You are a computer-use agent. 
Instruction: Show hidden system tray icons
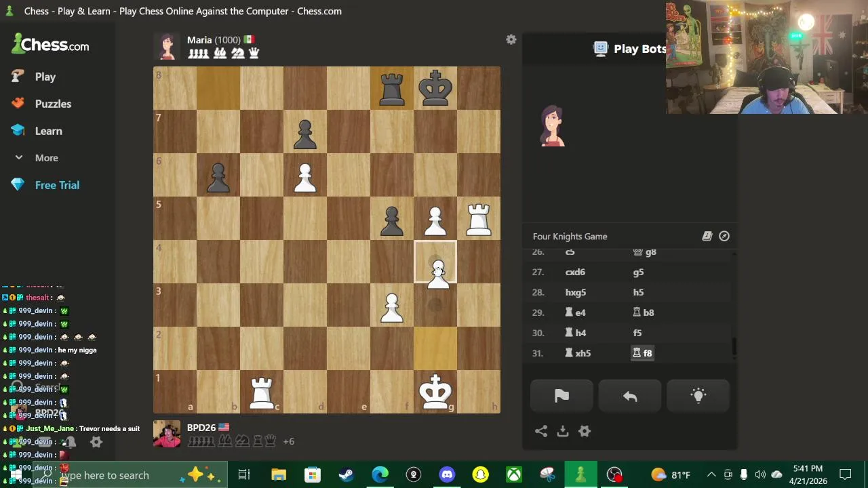point(711,474)
